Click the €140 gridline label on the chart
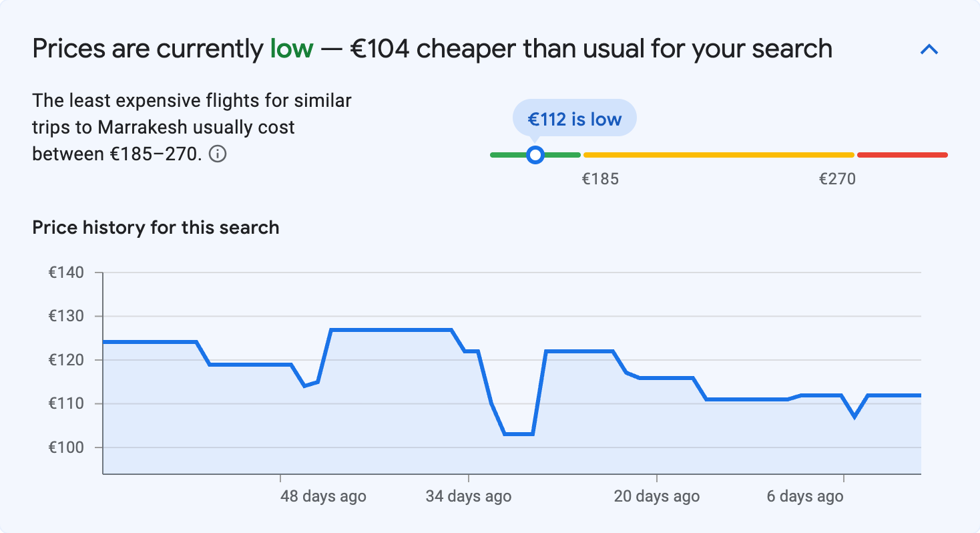980x533 pixels. point(65,273)
